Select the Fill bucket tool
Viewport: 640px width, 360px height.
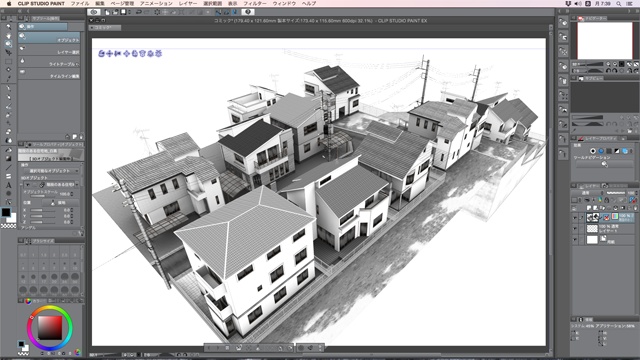pos(8,150)
